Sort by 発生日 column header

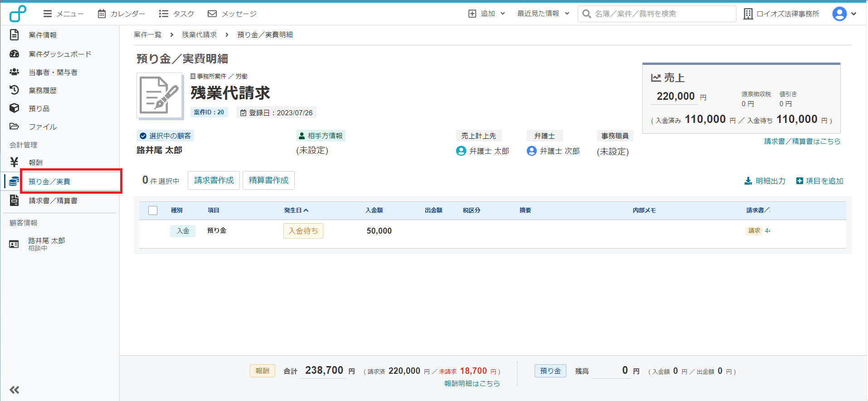pos(296,210)
